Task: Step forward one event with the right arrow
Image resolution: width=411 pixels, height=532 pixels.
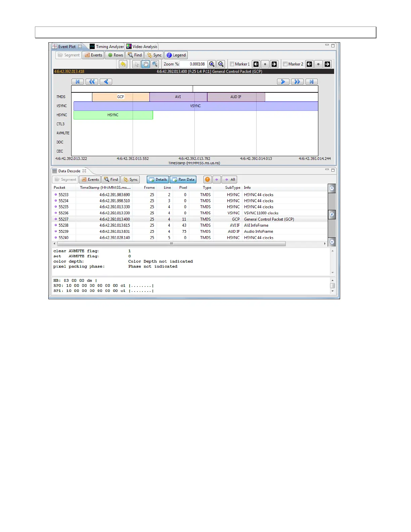Action: point(283,82)
